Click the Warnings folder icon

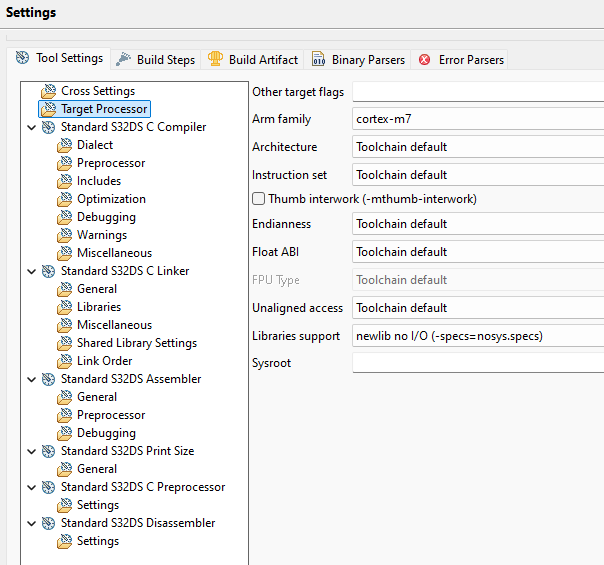(x=64, y=235)
